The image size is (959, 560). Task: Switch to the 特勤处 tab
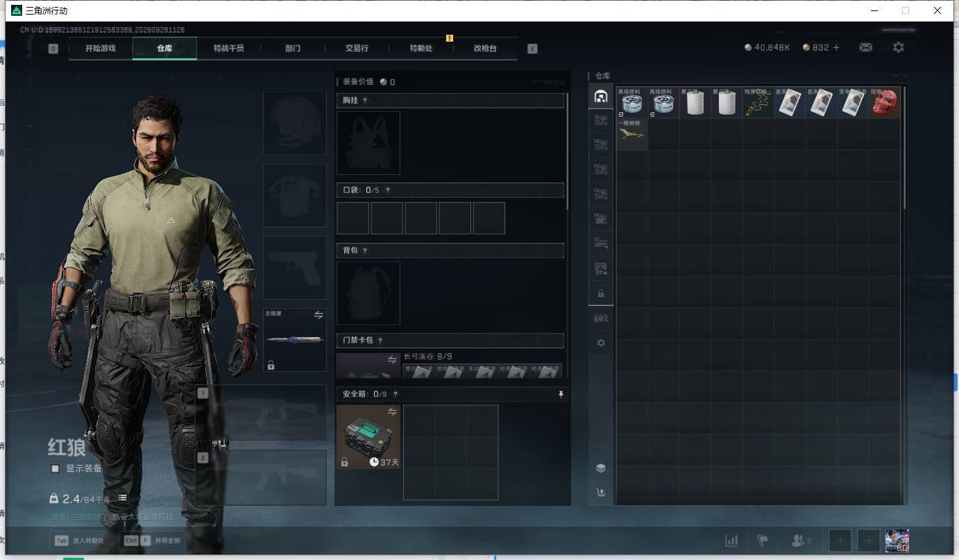pyautogui.click(x=421, y=49)
